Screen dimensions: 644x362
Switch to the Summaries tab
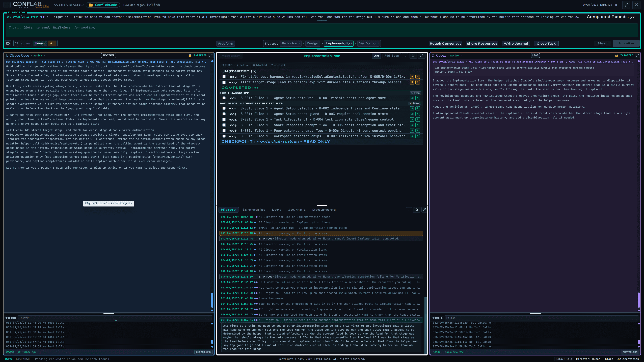click(254, 210)
